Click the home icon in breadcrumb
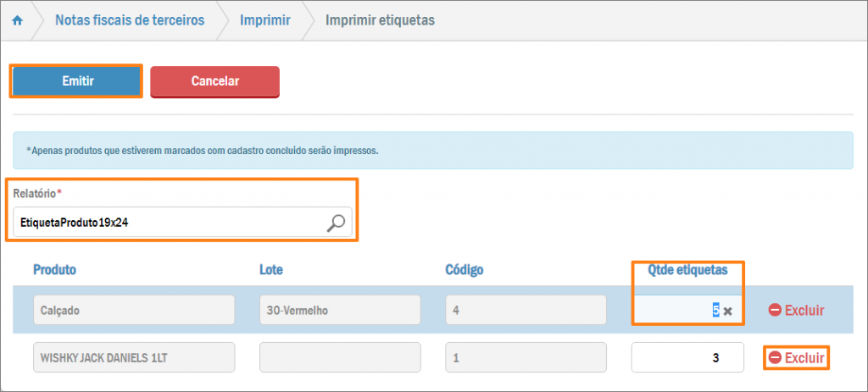The image size is (868, 392). [x=17, y=20]
